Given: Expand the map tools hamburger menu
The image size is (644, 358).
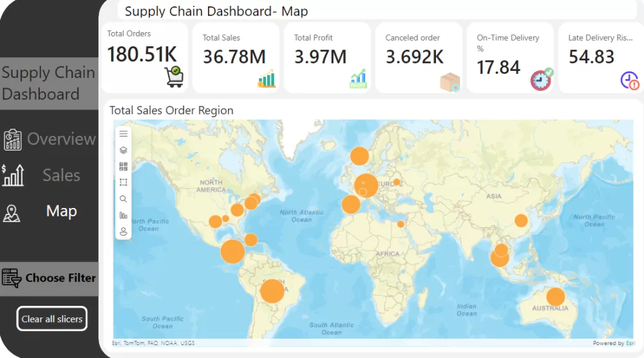Looking at the screenshot, I should (x=124, y=134).
